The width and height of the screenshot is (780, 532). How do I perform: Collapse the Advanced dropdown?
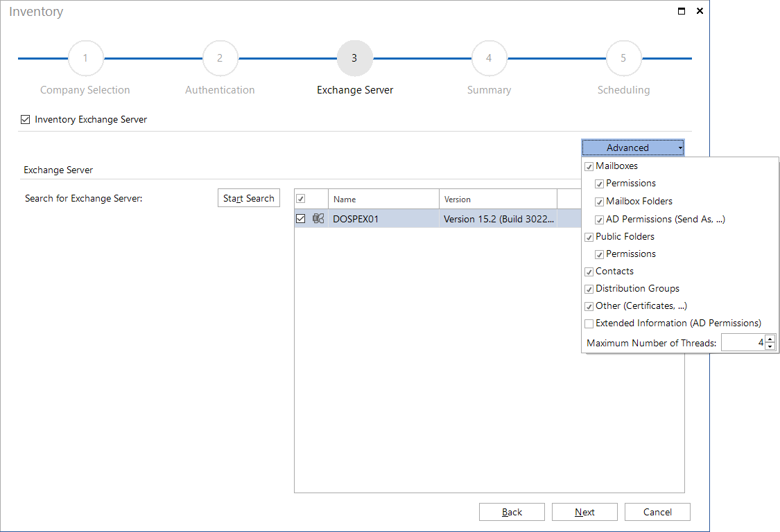point(633,148)
